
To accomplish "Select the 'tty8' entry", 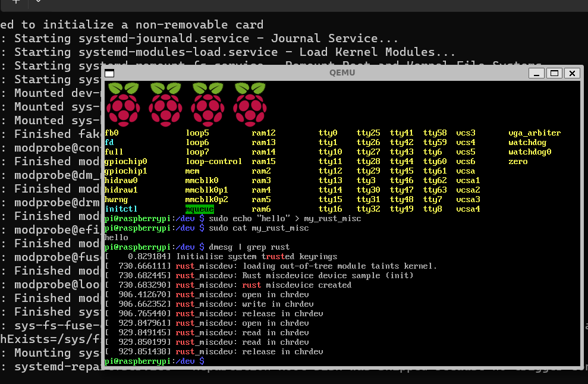I will pos(433,209).
